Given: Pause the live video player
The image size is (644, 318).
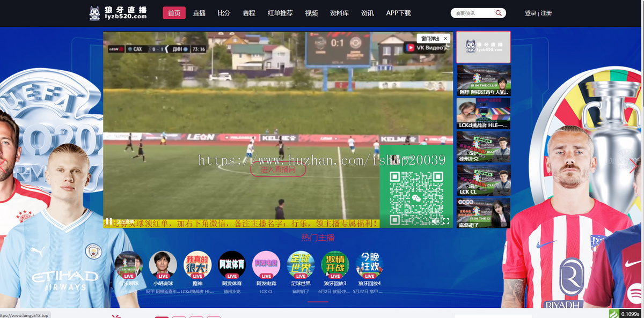Looking at the screenshot, I should point(108,221).
